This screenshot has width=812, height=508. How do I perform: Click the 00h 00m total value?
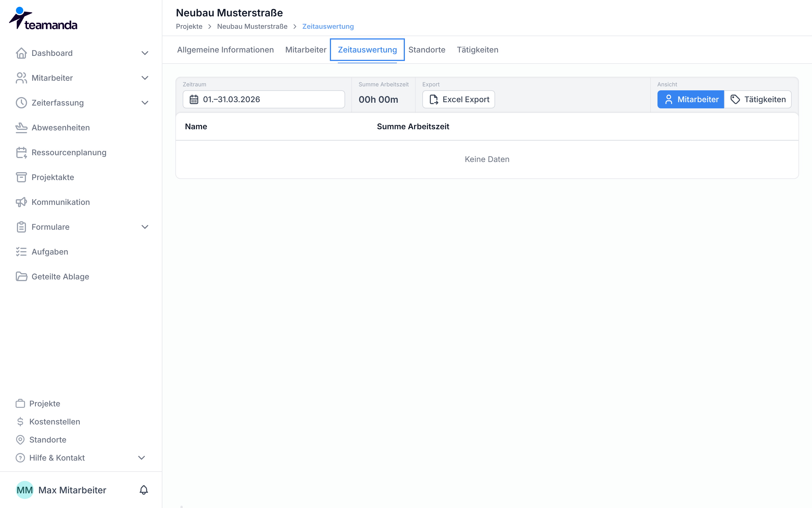[x=378, y=100]
